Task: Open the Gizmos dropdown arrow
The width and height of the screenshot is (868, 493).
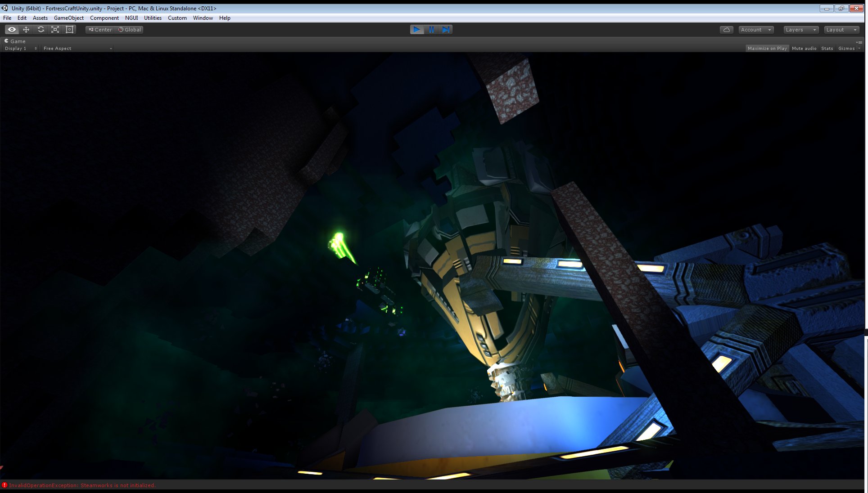Action: [859, 49]
